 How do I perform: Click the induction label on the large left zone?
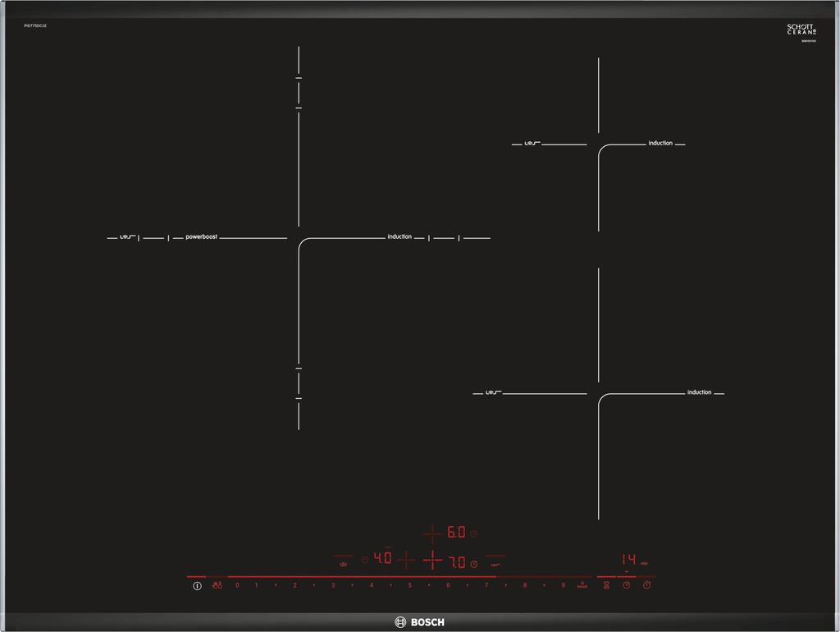pyautogui.click(x=399, y=236)
